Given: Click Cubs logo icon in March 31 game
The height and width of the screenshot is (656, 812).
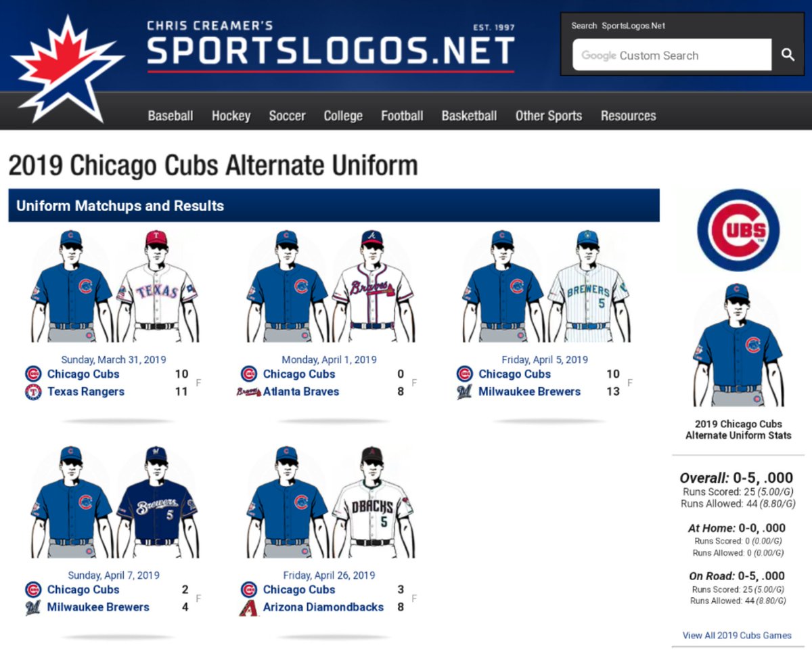Looking at the screenshot, I should click(x=33, y=374).
